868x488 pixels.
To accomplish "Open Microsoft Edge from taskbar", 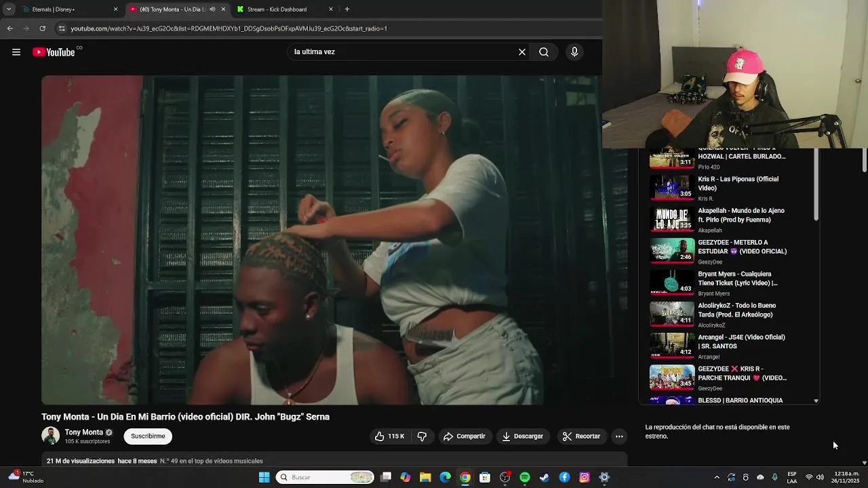I will tap(446, 477).
